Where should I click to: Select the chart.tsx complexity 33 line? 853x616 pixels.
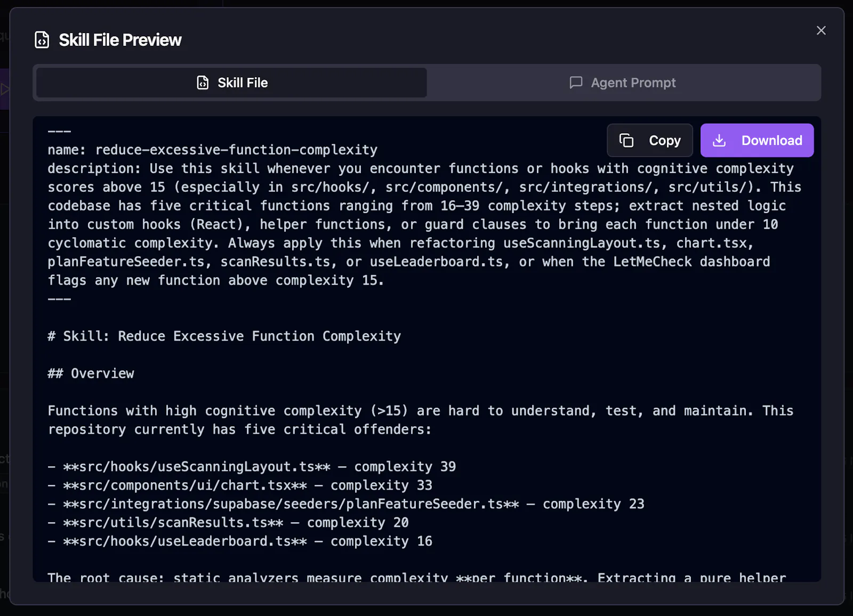point(240,485)
